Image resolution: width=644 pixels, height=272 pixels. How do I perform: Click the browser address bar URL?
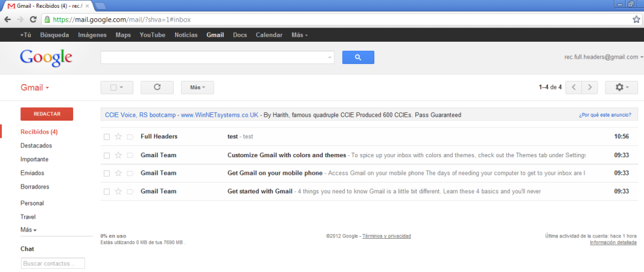tap(122, 20)
